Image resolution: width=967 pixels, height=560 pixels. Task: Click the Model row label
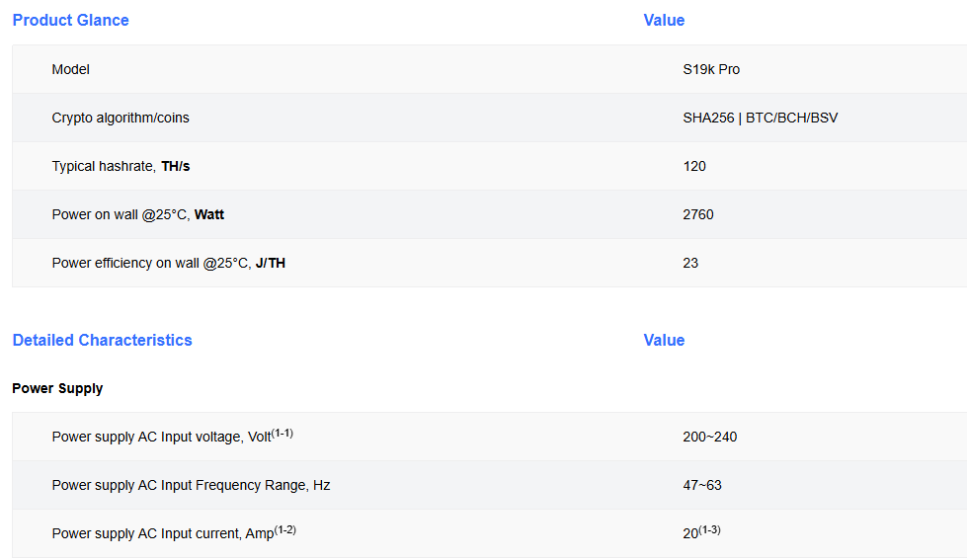70,69
